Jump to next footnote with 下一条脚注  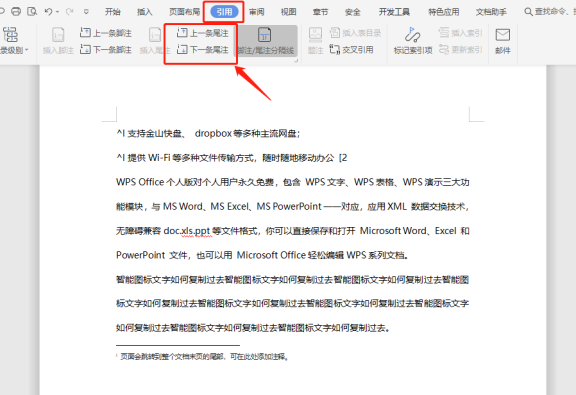[x=105, y=49]
